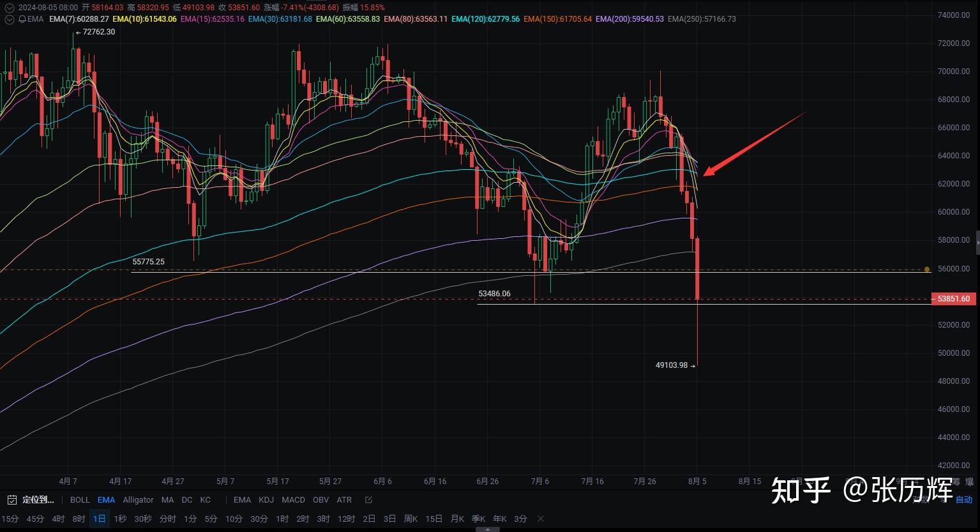
Task: Click the EMA(60) legend value
Action: 348,19
